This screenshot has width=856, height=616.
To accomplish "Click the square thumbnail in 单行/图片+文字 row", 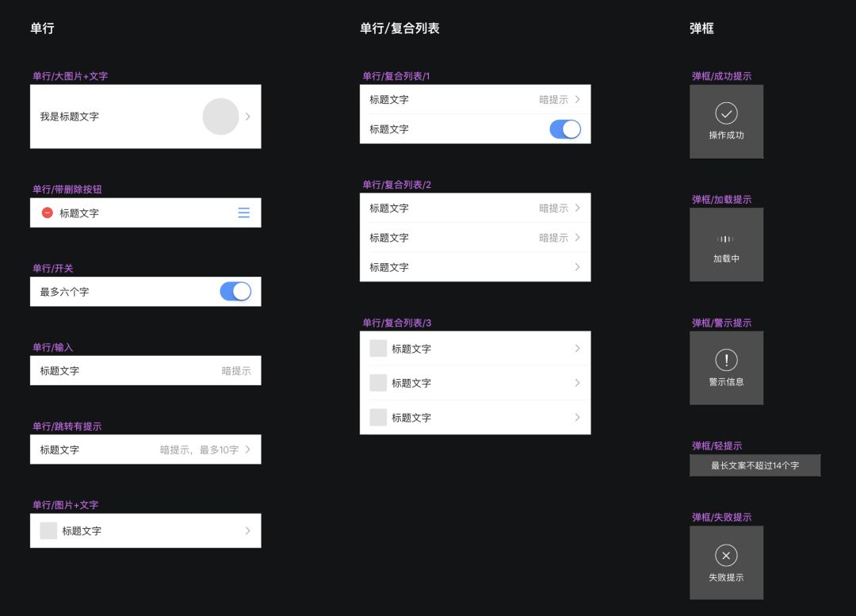I will [x=48, y=530].
